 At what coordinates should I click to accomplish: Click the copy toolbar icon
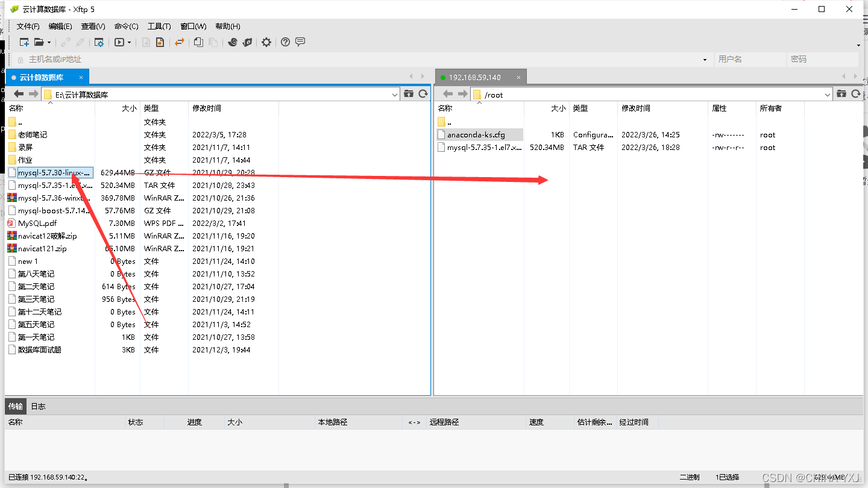tap(198, 42)
